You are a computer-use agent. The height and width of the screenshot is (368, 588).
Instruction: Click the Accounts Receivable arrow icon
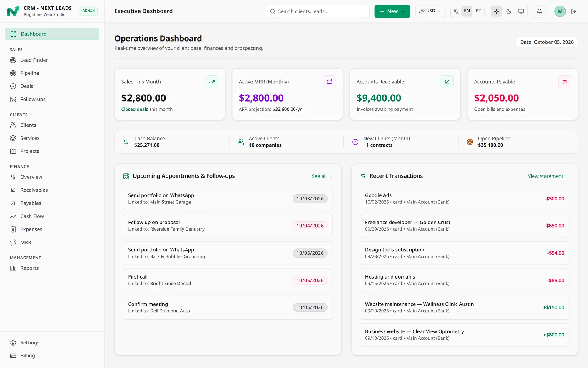point(447,82)
